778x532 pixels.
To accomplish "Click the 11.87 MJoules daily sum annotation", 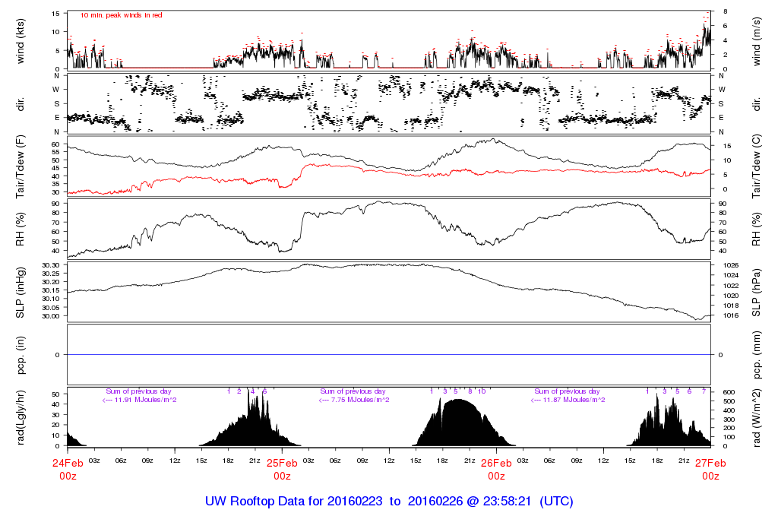I will (x=568, y=400).
